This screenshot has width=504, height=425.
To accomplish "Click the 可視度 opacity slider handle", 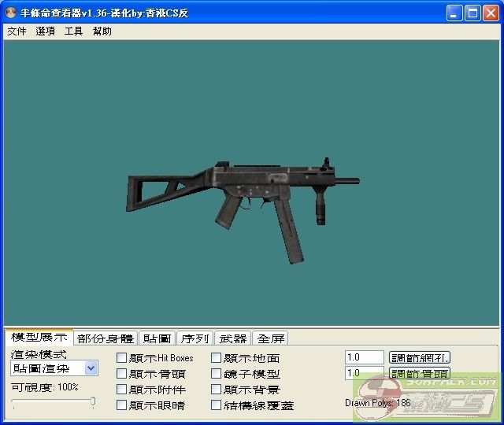I will [93, 402].
